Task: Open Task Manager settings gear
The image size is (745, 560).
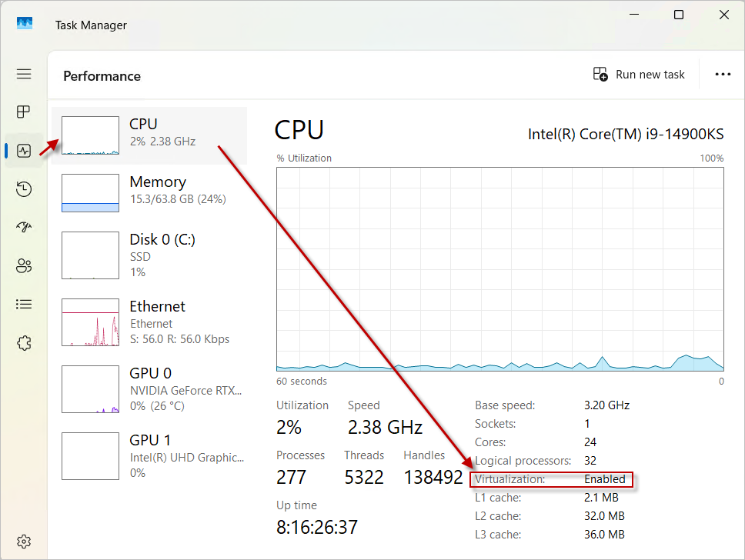Action: pyautogui.click(x=24, y=541)
